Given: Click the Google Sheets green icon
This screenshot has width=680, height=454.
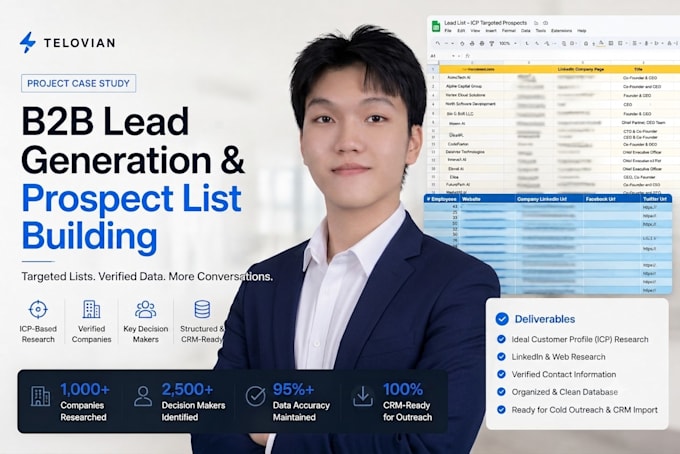Looking at the screenshot, I should tap(436, 26).
